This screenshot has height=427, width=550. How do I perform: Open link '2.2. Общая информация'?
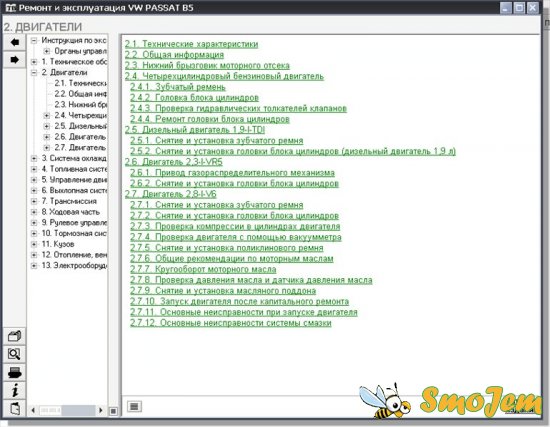[x=174, y=55]
